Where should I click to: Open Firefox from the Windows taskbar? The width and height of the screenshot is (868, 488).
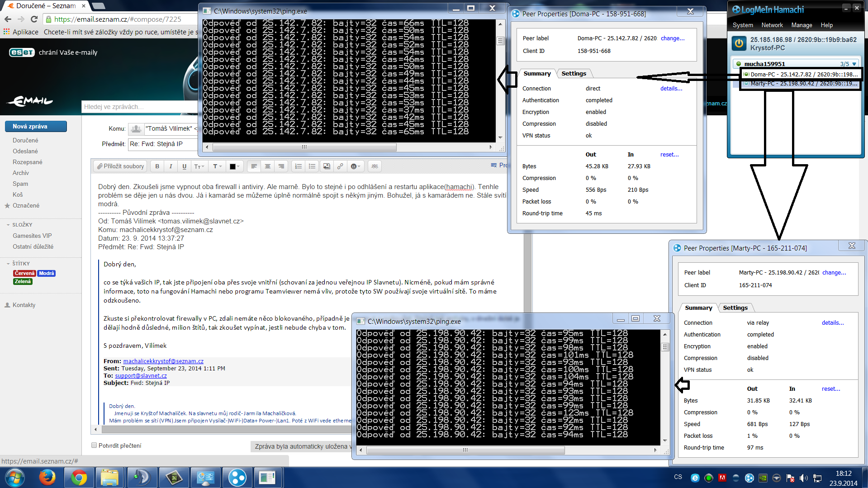(47, 478)
